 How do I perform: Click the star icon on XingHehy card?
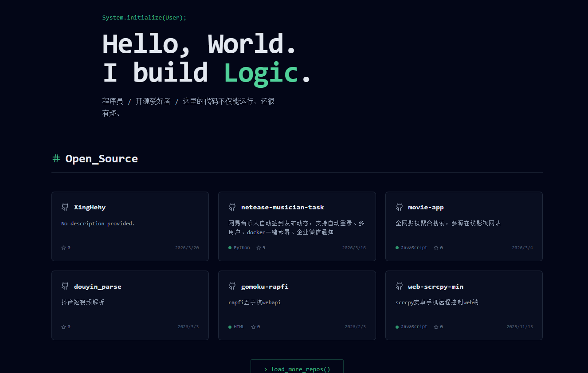(x=63, y=248)
